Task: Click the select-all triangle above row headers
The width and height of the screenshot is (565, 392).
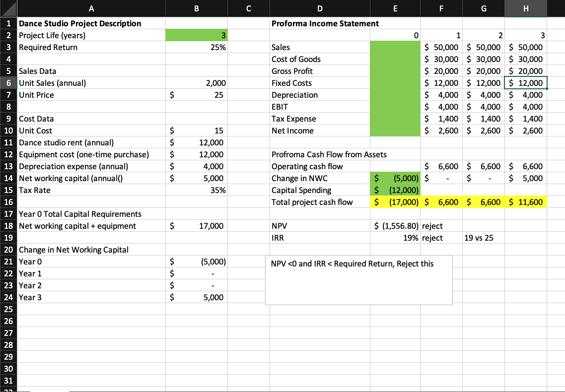Action: 8,8
